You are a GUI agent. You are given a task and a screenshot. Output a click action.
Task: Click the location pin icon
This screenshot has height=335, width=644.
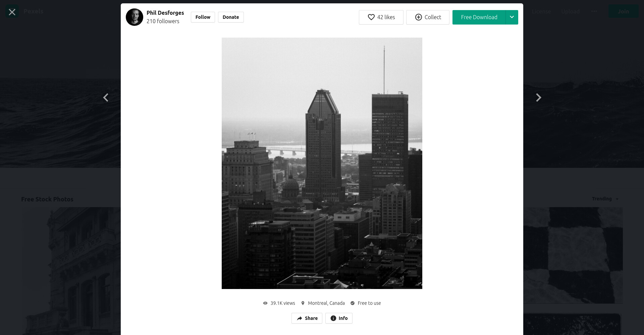303,303
